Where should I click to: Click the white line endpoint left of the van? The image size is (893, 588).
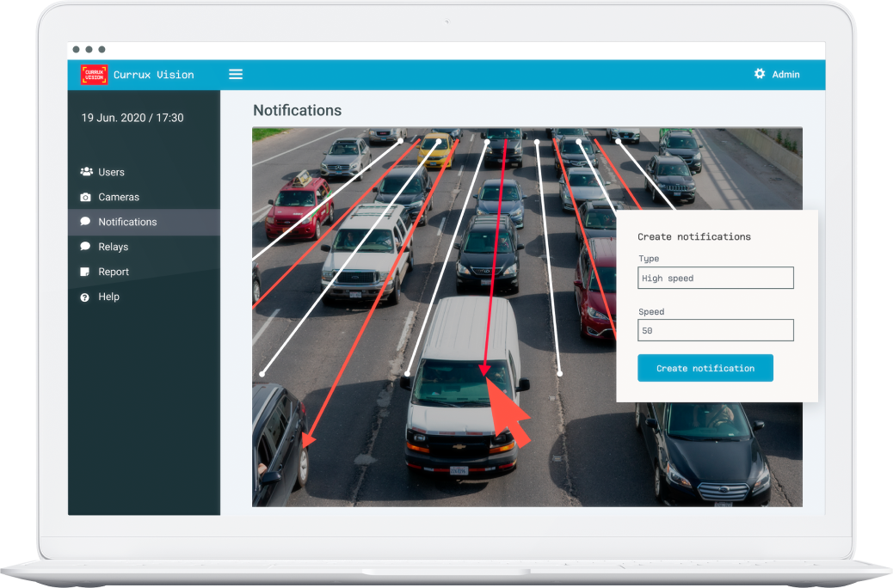click(407, 374)
